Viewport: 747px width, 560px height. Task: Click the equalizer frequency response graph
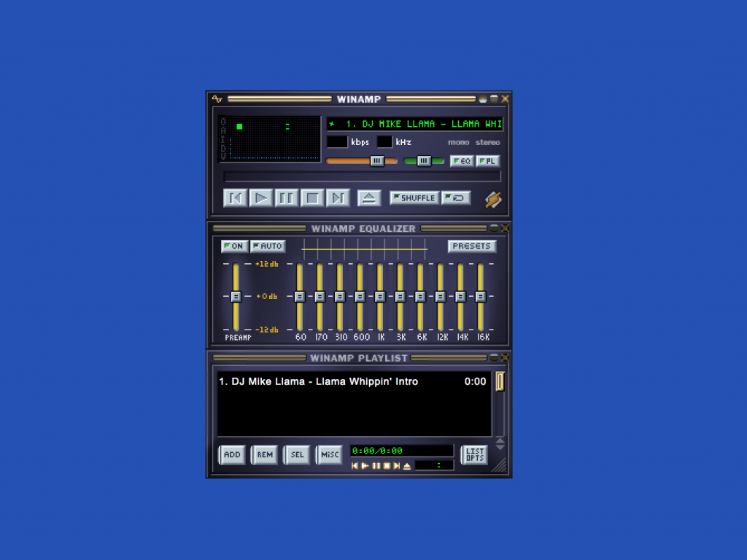(365, 249)
